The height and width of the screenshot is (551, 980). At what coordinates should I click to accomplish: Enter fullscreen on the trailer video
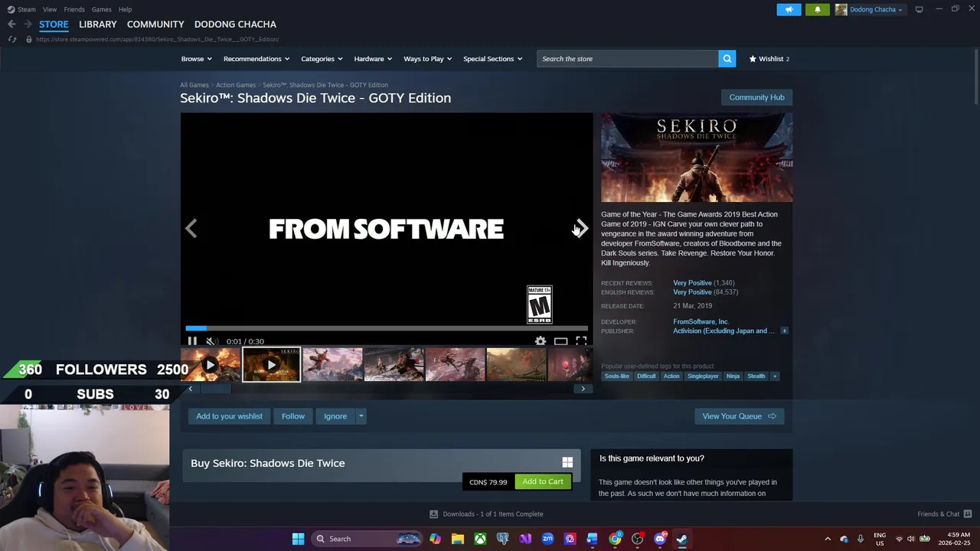(581, 341)
